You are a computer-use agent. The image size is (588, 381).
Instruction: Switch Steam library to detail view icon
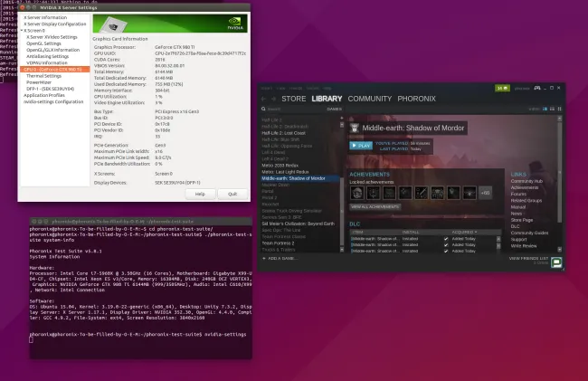click(545, 110)
